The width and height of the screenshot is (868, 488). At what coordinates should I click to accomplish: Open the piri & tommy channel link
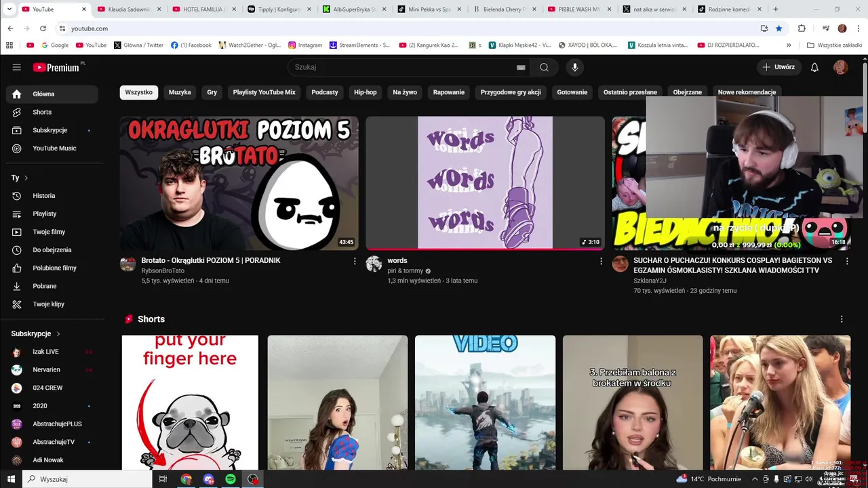405,270
